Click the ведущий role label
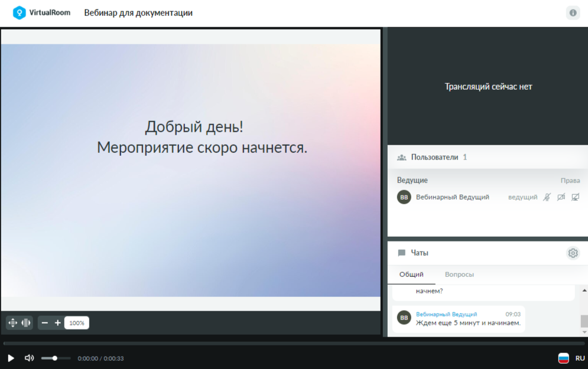The height and width of the screenshot is (369, 588). (x=522, y=197)
